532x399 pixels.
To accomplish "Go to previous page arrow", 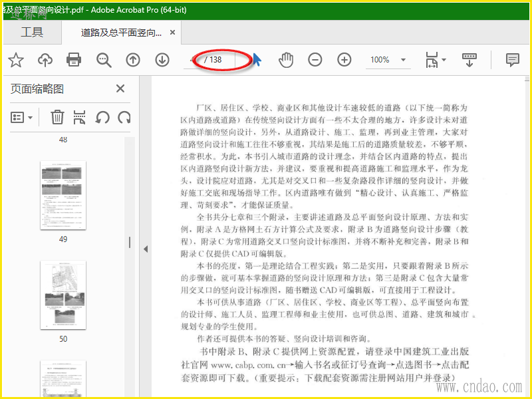I will coord(133,60).
